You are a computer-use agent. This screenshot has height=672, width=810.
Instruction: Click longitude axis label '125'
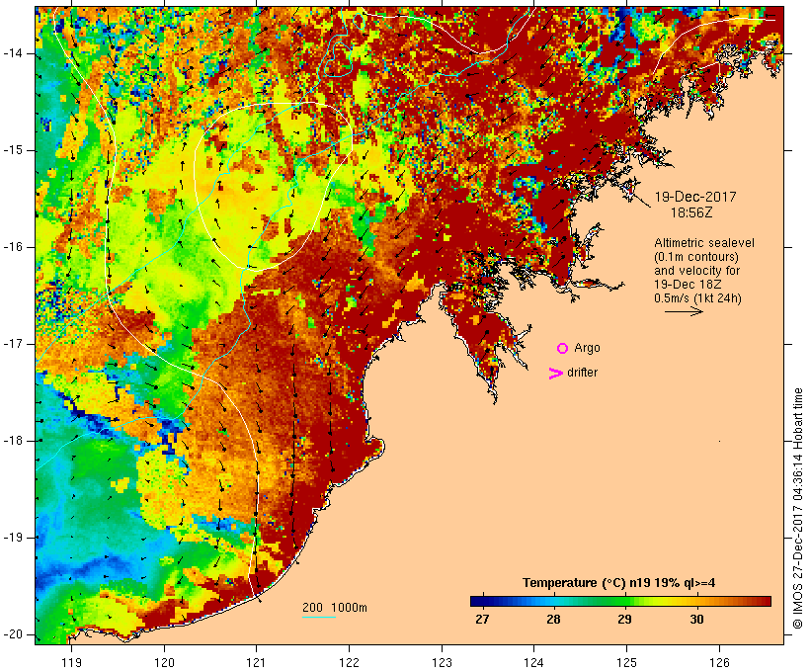[626, 662]
